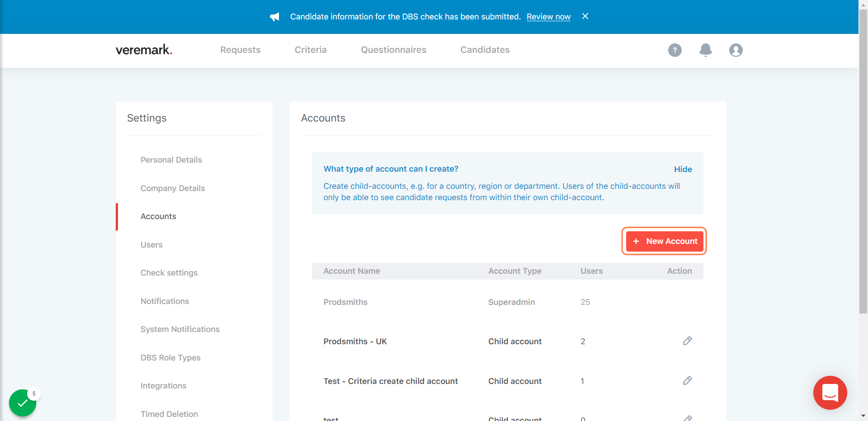This screenshot has height=421, width=868.
Task: Click the Superadmin account type cell
Action: click(511, 302)
